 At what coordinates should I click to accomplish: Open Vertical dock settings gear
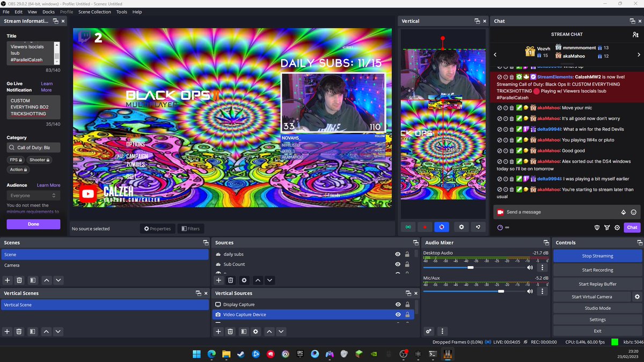click(x=461, y=227)
